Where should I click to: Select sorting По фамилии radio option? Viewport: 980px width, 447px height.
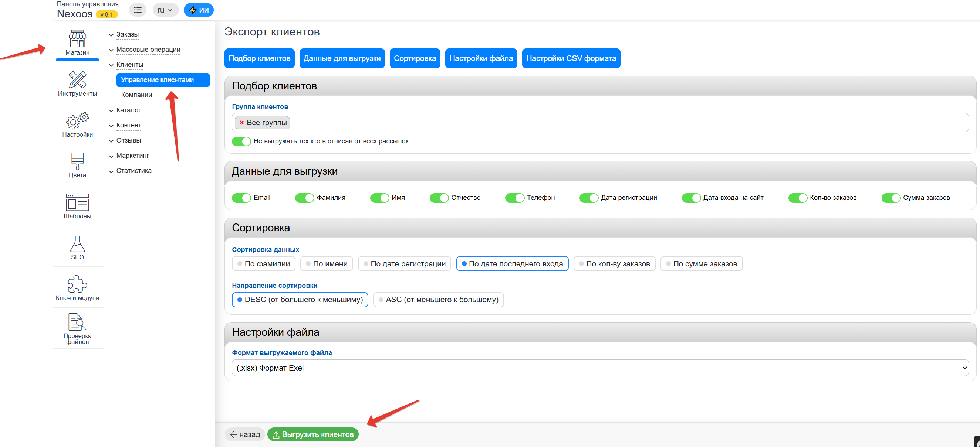264,264
